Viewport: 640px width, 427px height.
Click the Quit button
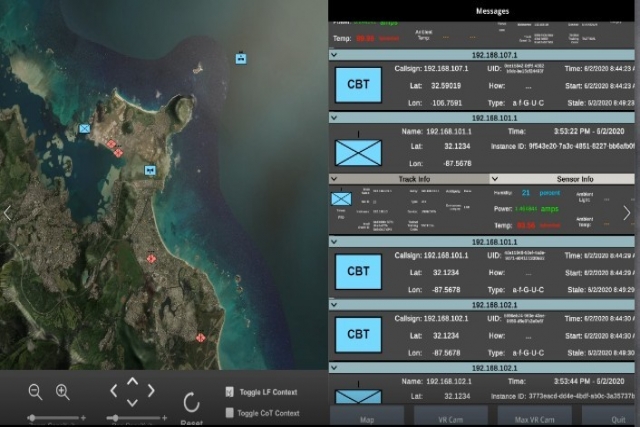click(608, 417)
